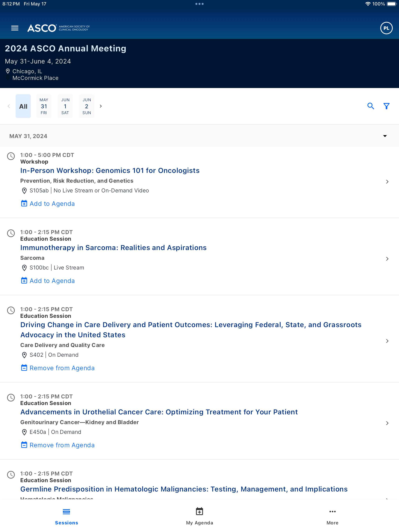Open Immunotherapy in Sarcoma: Realities and Aspirations
The height and width of the screenshot is (532, 399).
[113, 248]
